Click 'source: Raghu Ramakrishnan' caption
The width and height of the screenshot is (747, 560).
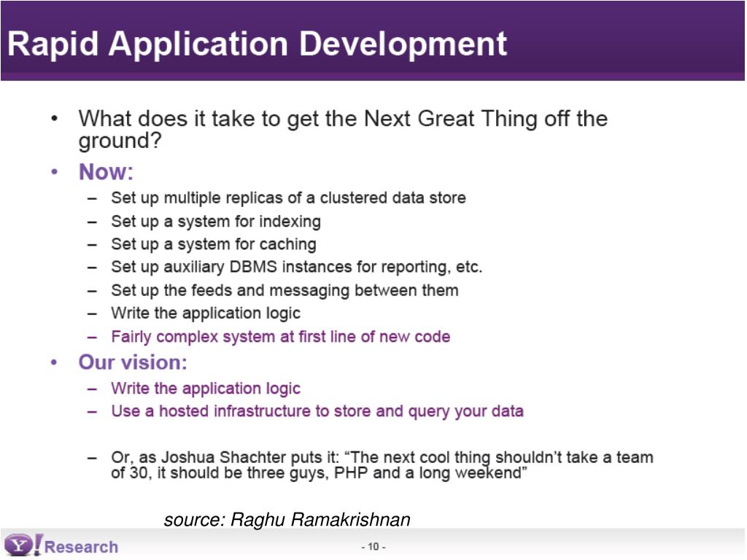[x=287, y=519]
